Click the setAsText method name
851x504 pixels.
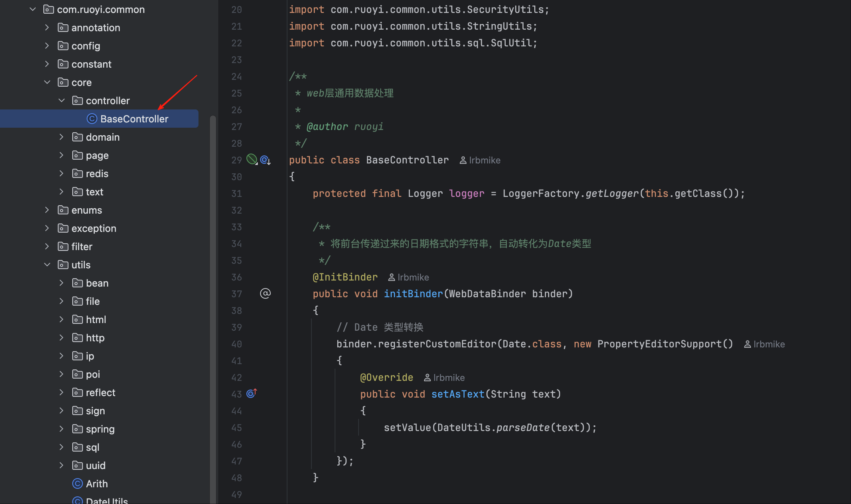coord(457,394)
